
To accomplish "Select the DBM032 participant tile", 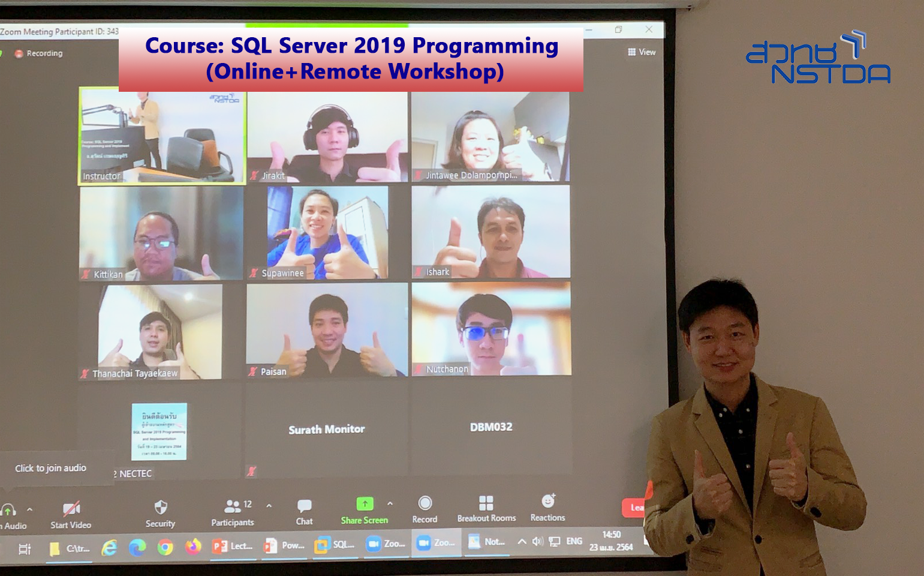I will click(491, 427).
